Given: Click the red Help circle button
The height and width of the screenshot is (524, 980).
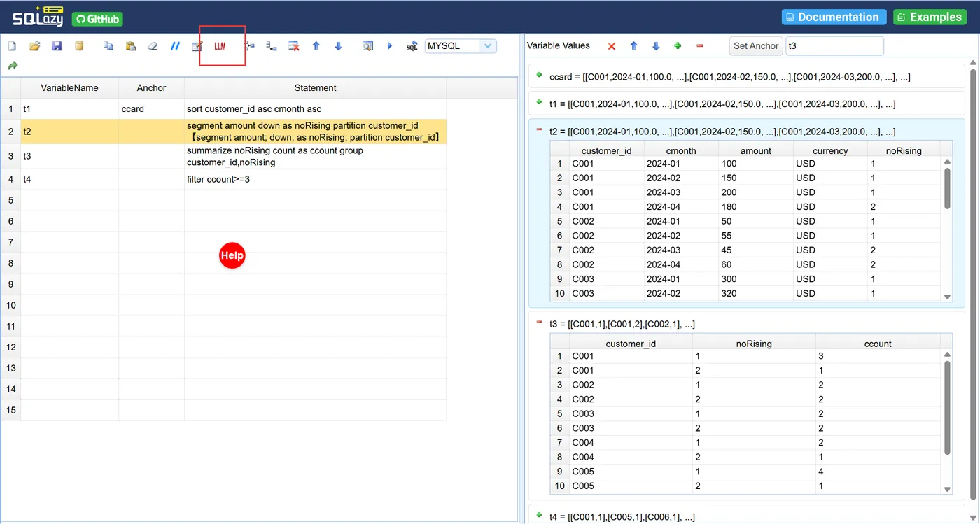Looking at the screenshot, I should 232,255.
